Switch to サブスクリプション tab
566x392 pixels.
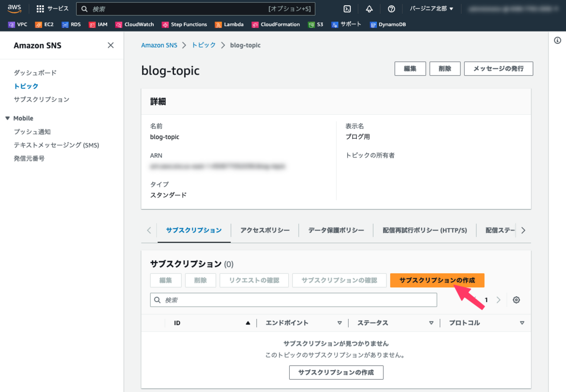tap(194, 230)
